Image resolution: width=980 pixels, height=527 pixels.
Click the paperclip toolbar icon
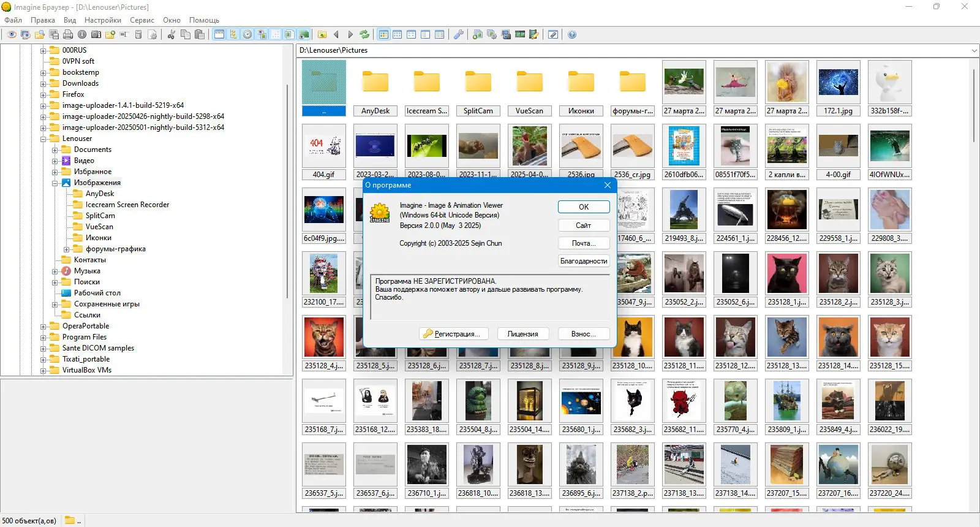[x=553, y=35]
